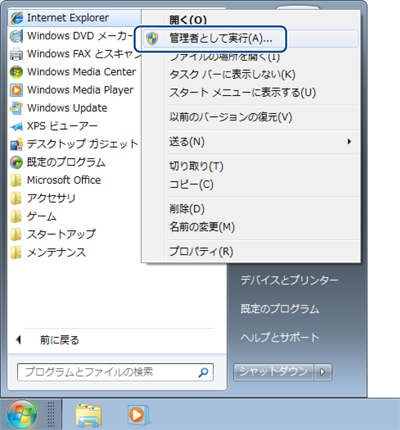Click the シャットダウン button
This screenshot has width=400, height=430.
pos(273,372)
